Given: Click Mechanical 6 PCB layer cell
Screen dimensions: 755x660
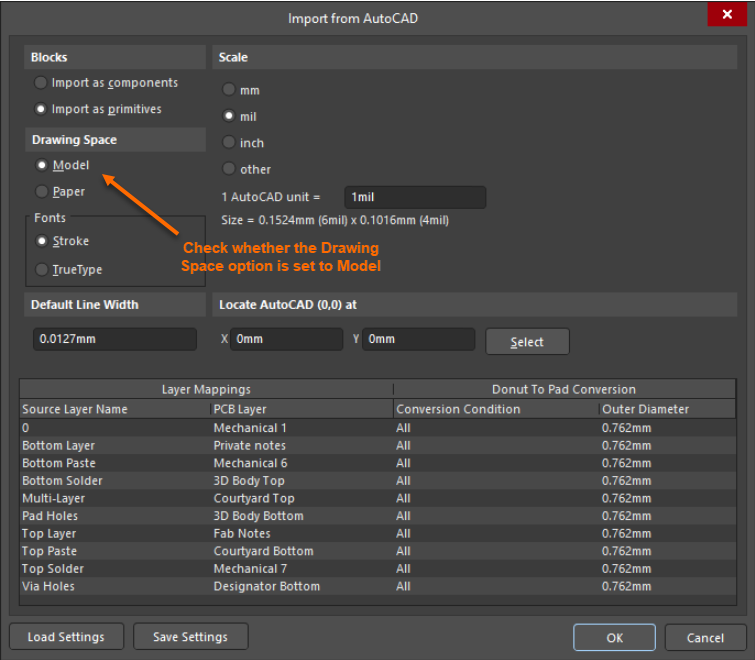Looking at the screenshot, I should (x=302, y=463).
